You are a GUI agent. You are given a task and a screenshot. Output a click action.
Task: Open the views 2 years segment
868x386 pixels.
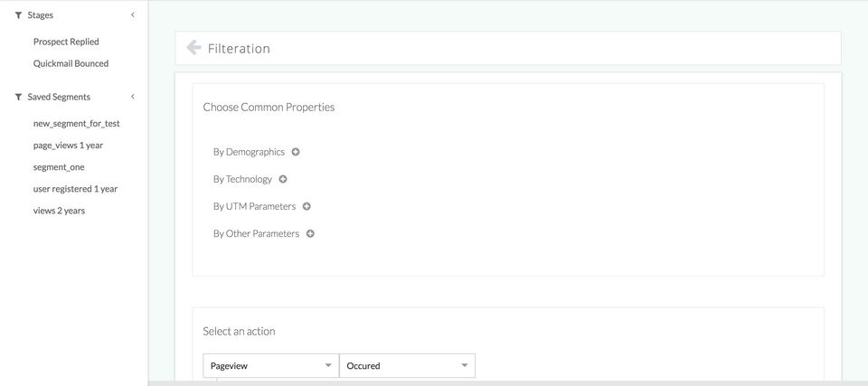click(x=59, y=211)
